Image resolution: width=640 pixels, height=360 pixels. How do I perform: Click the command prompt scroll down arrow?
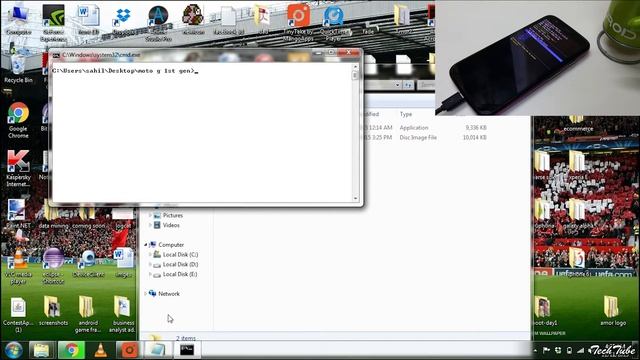355,198
